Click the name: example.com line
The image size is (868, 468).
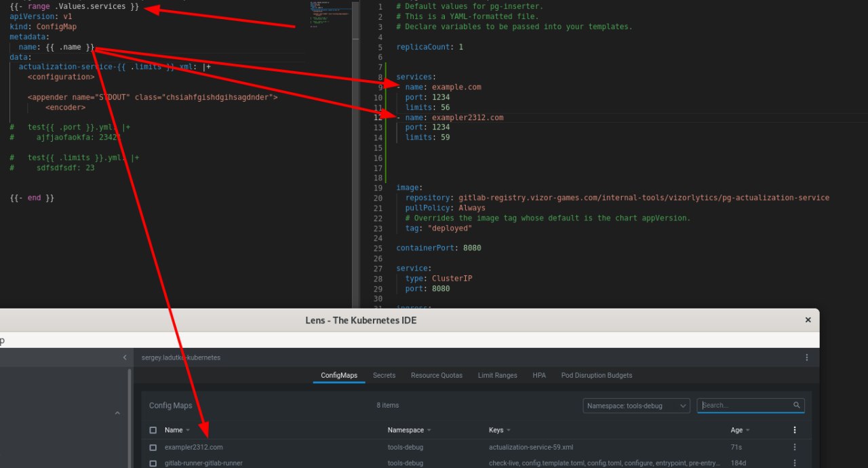tap(439, 87)
